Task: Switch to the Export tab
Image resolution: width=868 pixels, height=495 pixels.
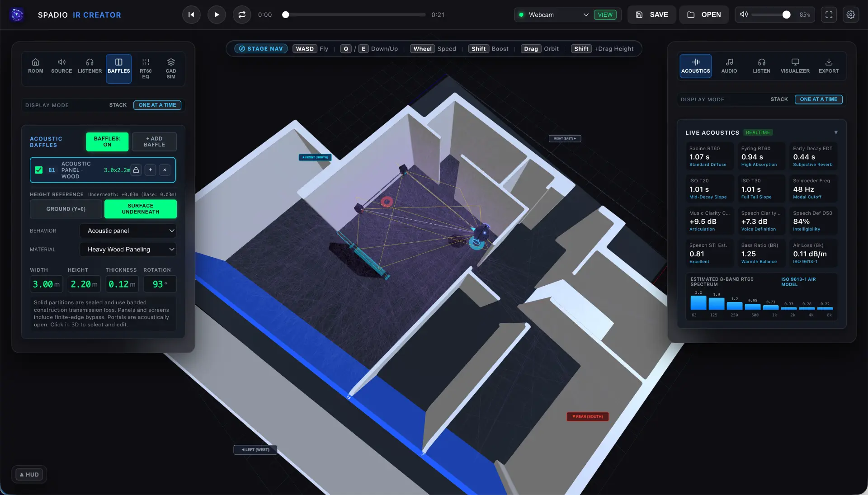Action: [x=828, y=66]
